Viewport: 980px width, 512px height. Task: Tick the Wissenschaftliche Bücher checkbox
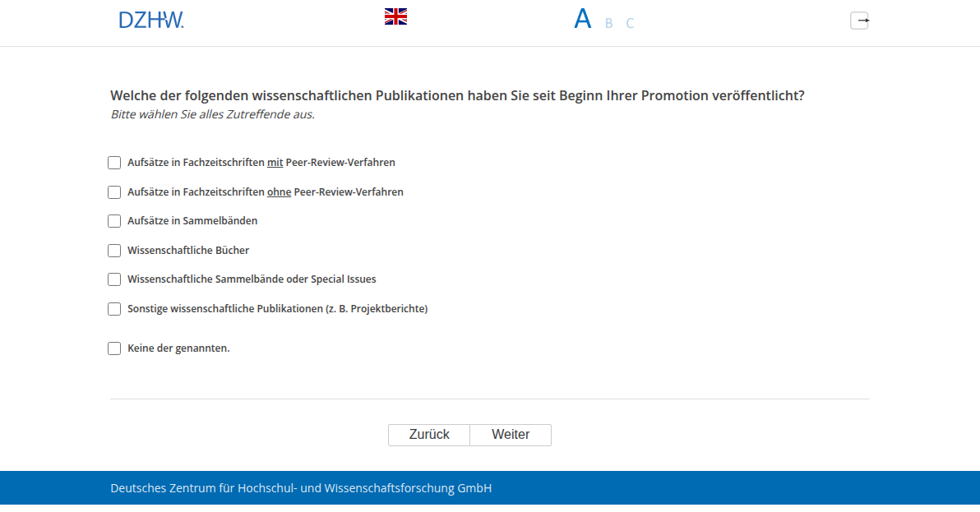(114, 251)
